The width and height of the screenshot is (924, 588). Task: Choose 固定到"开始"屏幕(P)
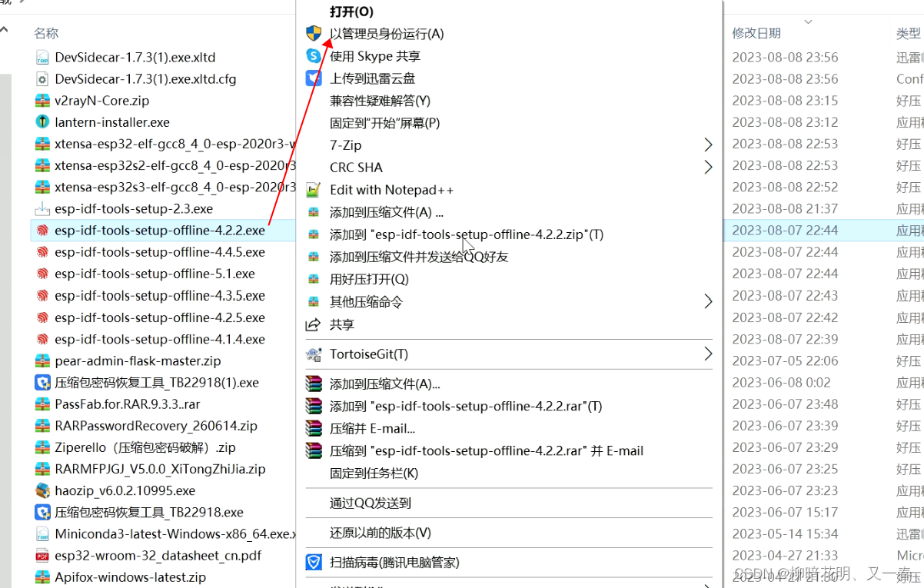click(385, 122)
